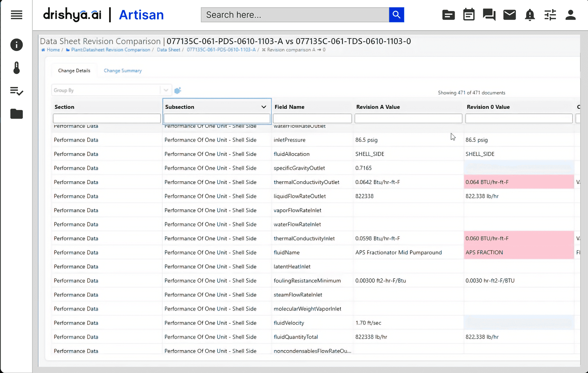This screenshot has height=373, width=588.
Task: Select the fluidQuantityTotal field cell
Action: [x=313, y=337]
